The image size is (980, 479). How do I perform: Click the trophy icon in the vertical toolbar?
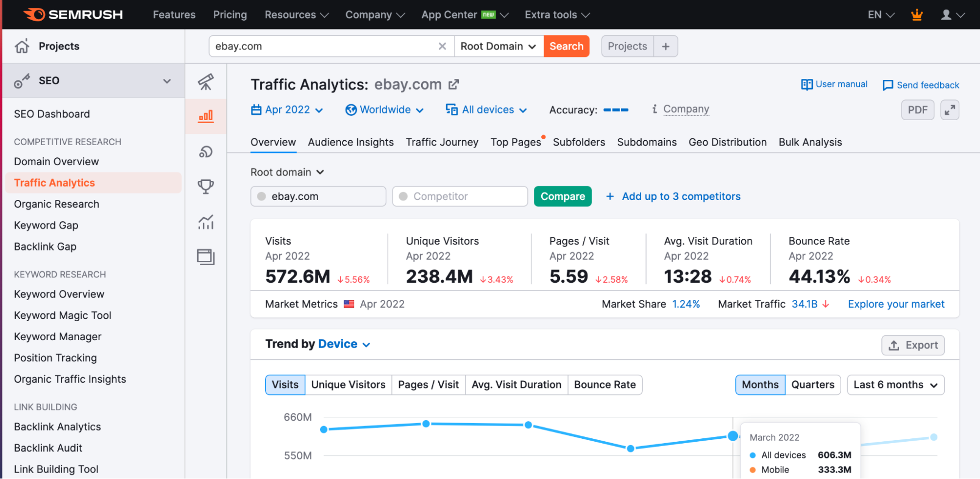coord(206,186)
